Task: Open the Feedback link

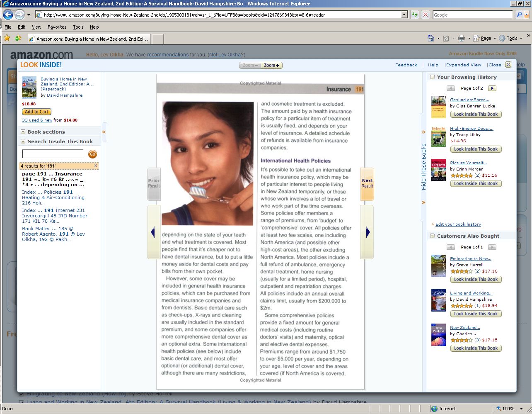Action: tap(406, 65)
